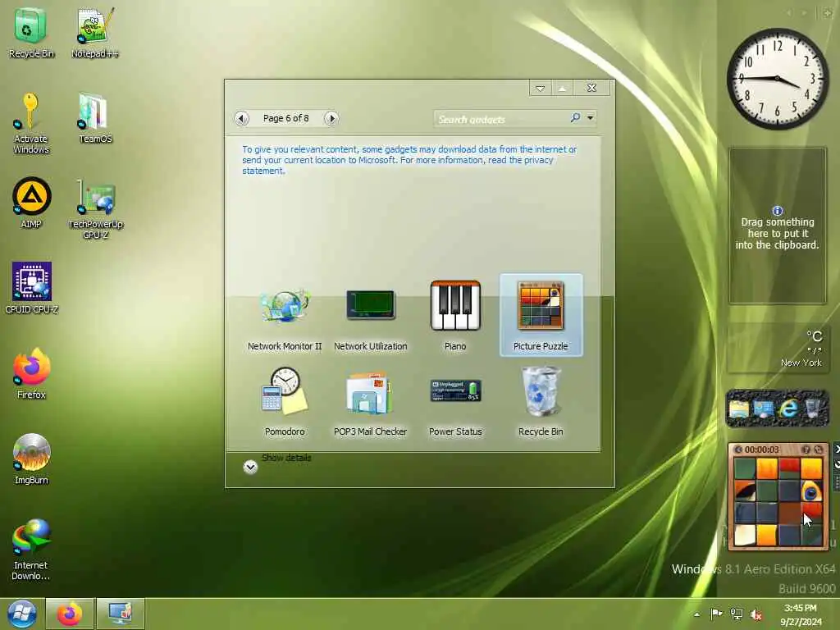The height and width of the screenshot is (630, 840).
Task: Click the muted volume tray icon
Action: point(756,614)
